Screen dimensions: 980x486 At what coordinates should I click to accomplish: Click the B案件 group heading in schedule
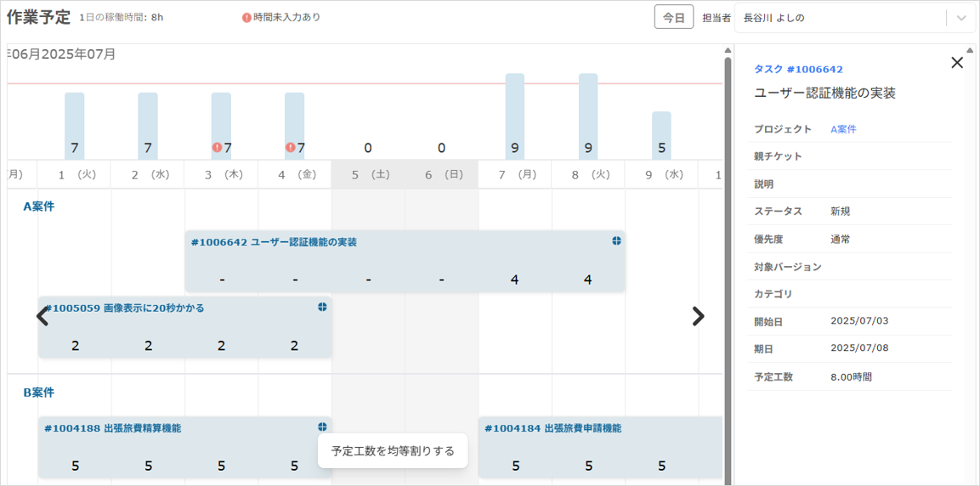point(38,393)
